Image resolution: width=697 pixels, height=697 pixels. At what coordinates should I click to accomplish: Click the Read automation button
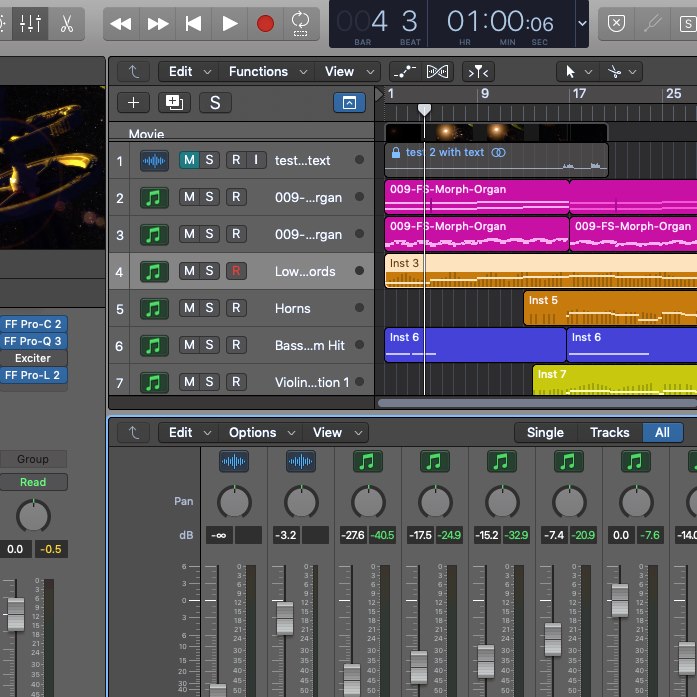click(33, 482)
